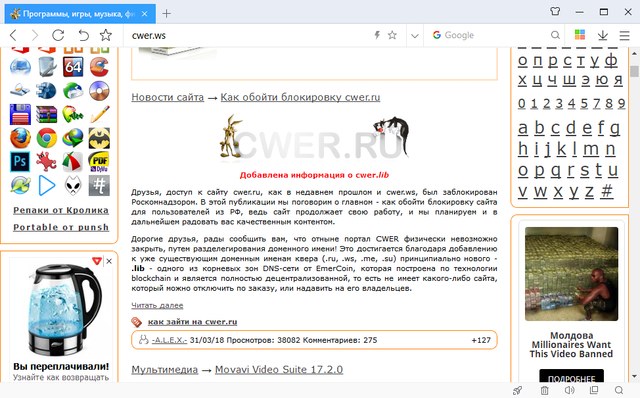Screen dimensions: 640x398
Task: Select Cyrillic letter я in alphabet index
Action: click(618, 80)
